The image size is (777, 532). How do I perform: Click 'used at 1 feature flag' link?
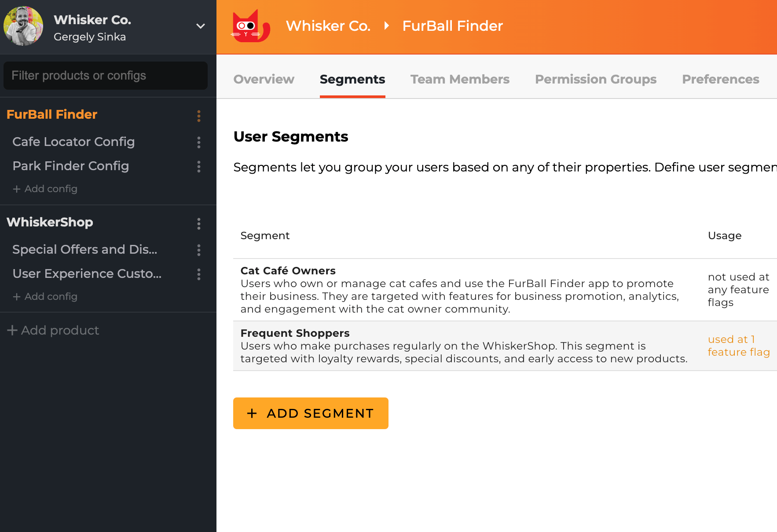tap(738, 346)
